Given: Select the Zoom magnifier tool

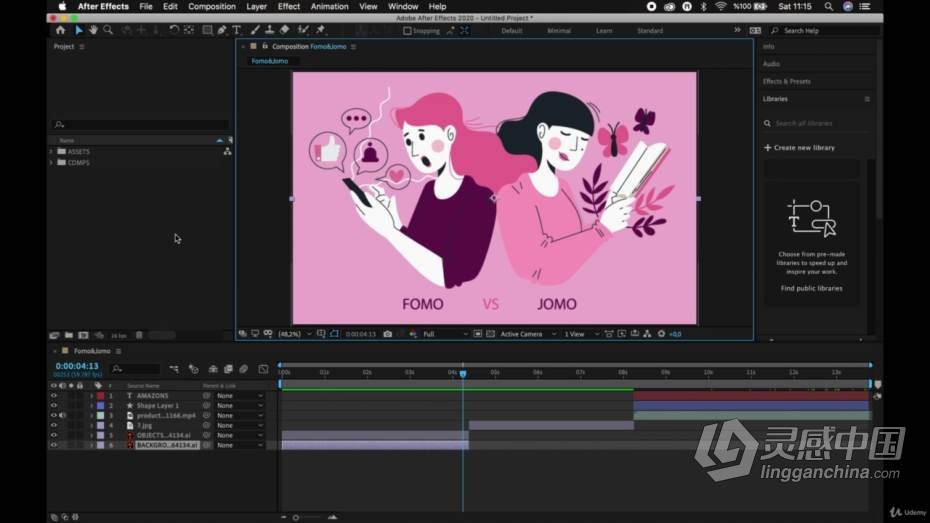Looking at the screenshot, I should coord(108,30).
